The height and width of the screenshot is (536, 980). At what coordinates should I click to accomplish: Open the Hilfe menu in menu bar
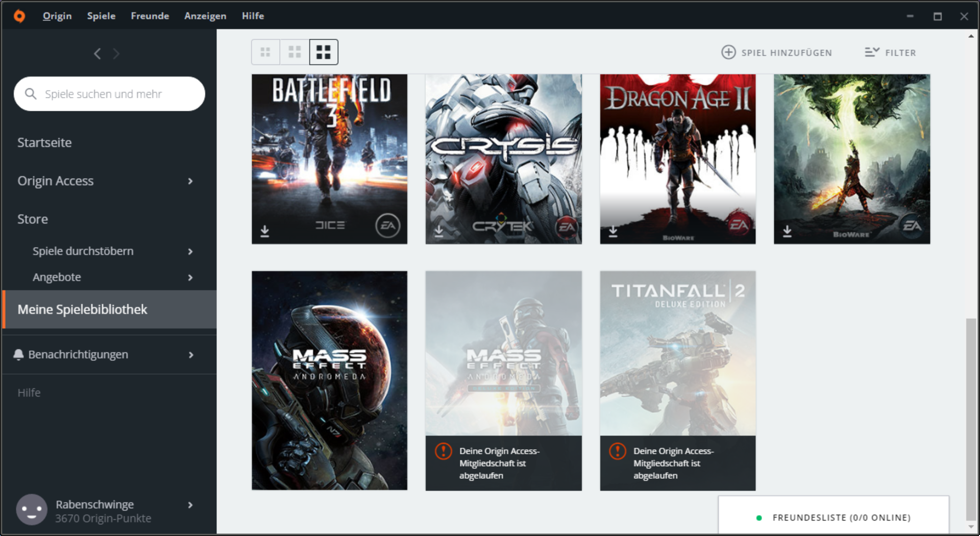(253, 16)
